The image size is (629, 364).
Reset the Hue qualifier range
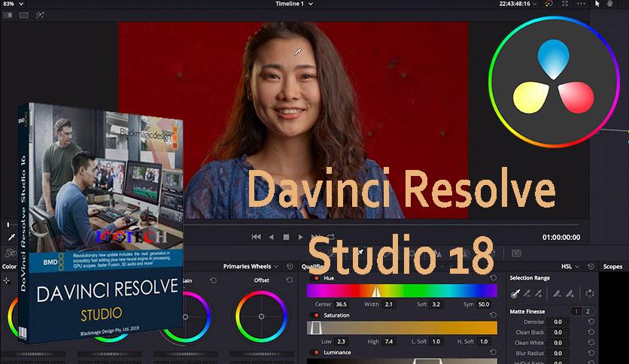(493, 278)
